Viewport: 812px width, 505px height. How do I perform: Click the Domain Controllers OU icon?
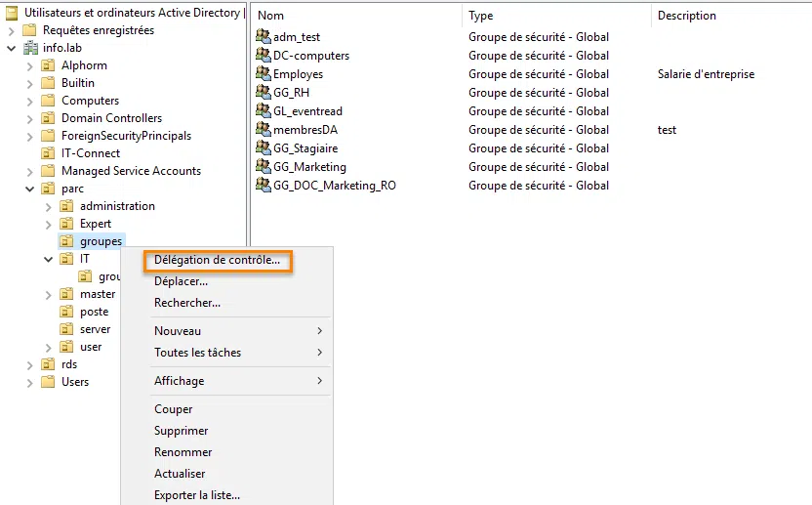coord(48,118)
